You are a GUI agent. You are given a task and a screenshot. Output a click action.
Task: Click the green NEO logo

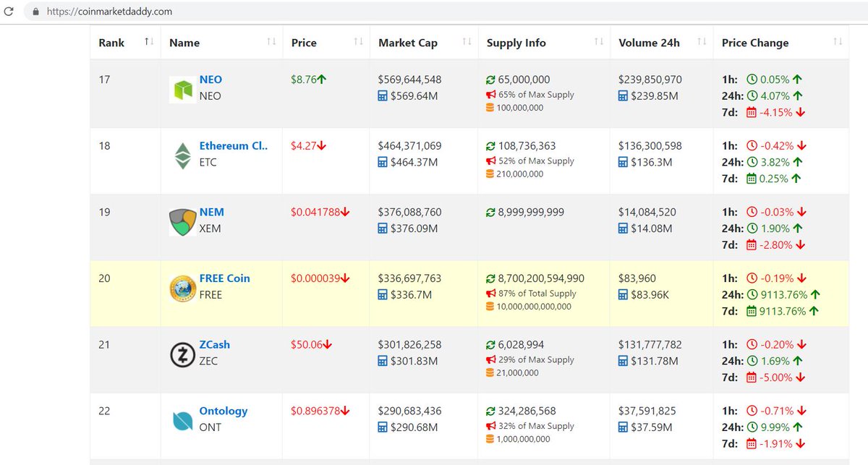[182, 90]
